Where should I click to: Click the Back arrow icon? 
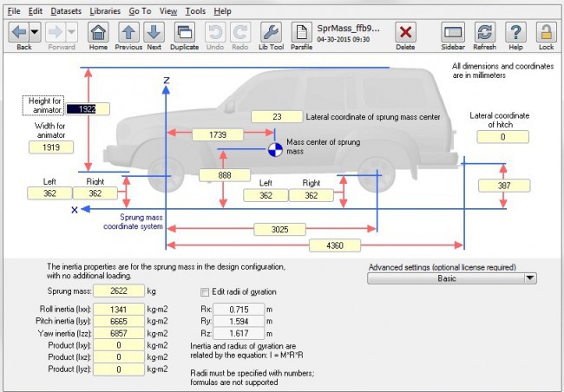[x=19, y=32]
